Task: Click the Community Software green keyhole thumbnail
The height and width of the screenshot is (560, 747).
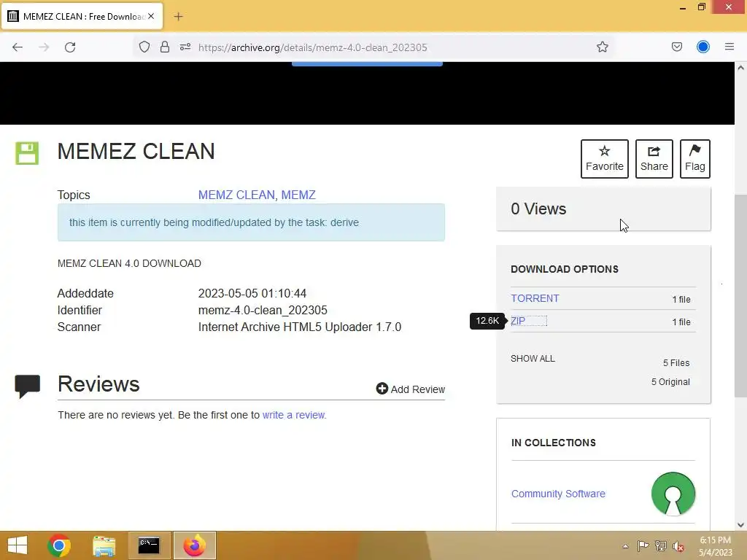Action: (673, 494)
